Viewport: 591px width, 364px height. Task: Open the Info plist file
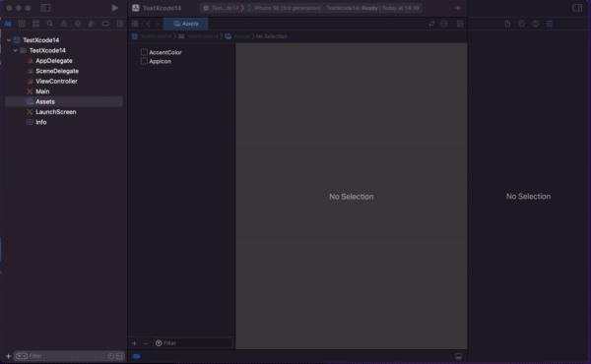click(x=40, y=122)
